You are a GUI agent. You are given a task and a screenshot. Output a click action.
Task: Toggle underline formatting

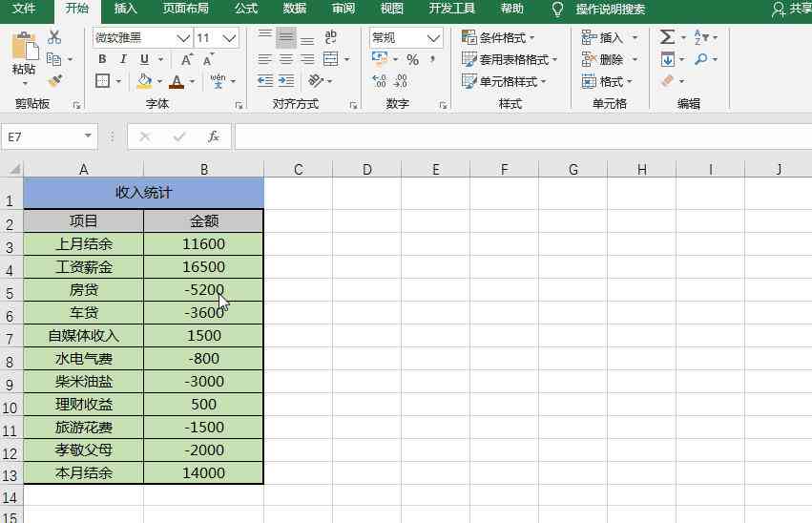[144, 59]
